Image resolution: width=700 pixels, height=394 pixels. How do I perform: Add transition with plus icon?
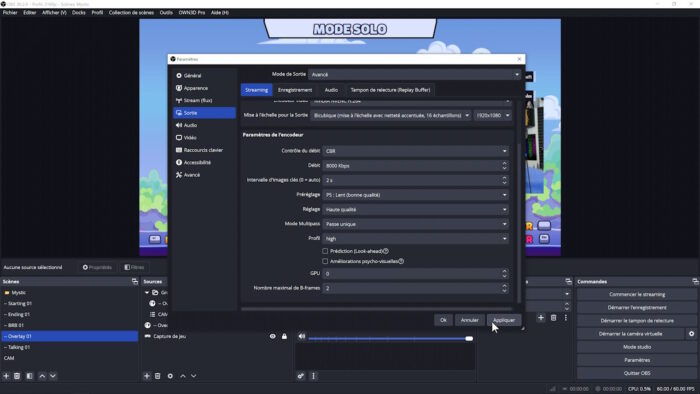pyautogui.click(x=541, y=318)
